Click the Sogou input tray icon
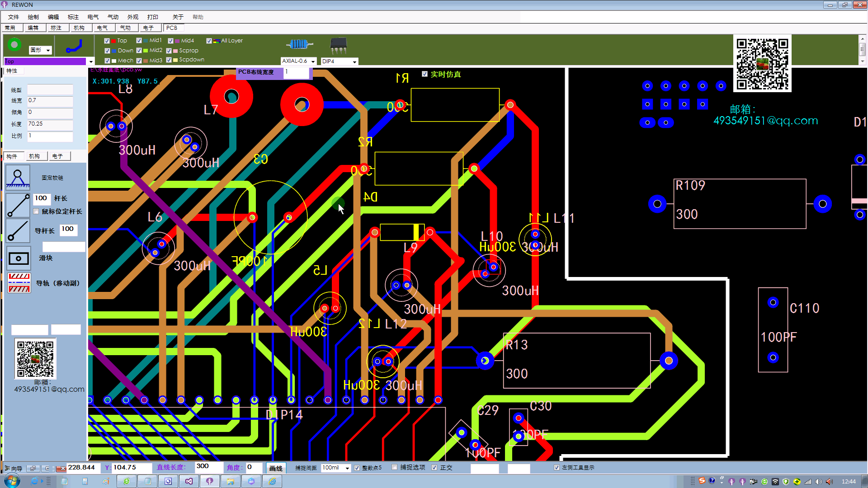The width and height of the screenshot is (868, 488). tap(702, 481)
